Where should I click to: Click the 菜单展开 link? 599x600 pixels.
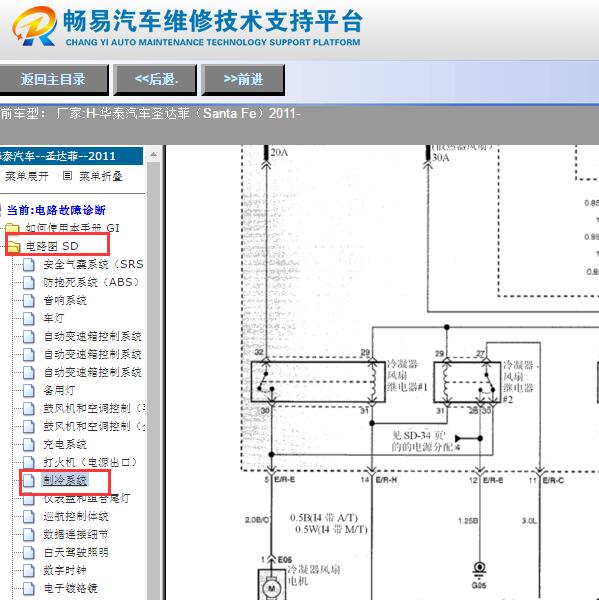26,176
